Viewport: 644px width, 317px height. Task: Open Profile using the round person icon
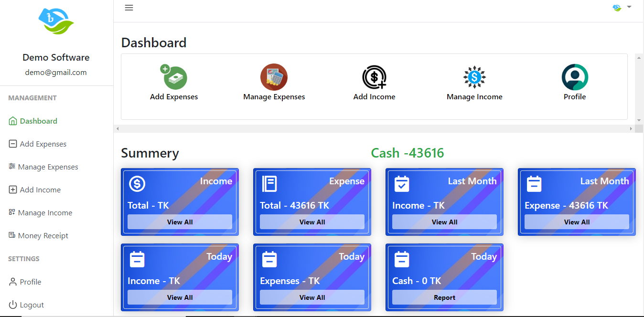(x=574, y=77)
